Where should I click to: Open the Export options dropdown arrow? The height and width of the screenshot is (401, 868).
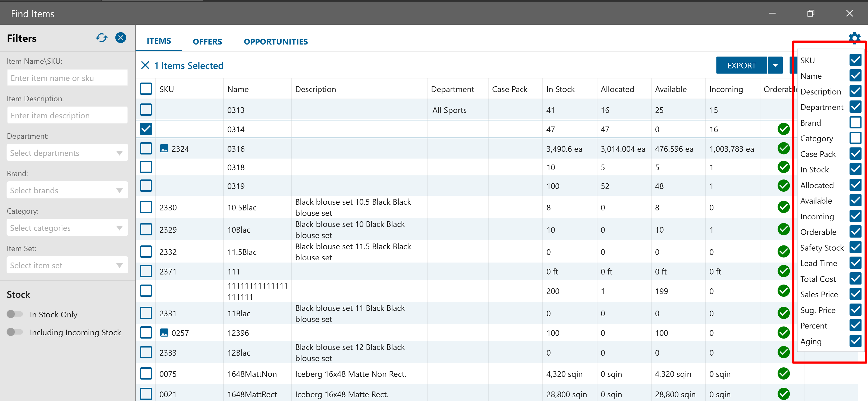point(775,65)
